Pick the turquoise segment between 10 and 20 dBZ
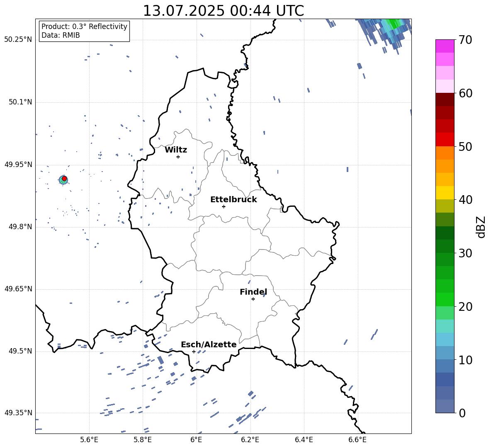Screen dimensions: 491x448 click(445, 326)
